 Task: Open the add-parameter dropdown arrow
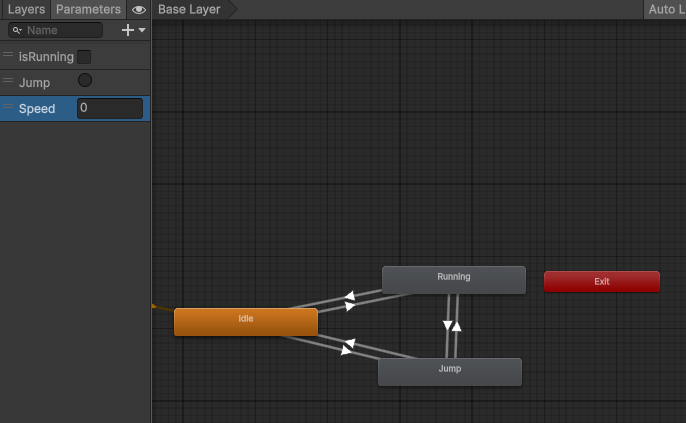click(x=142, y=30)
